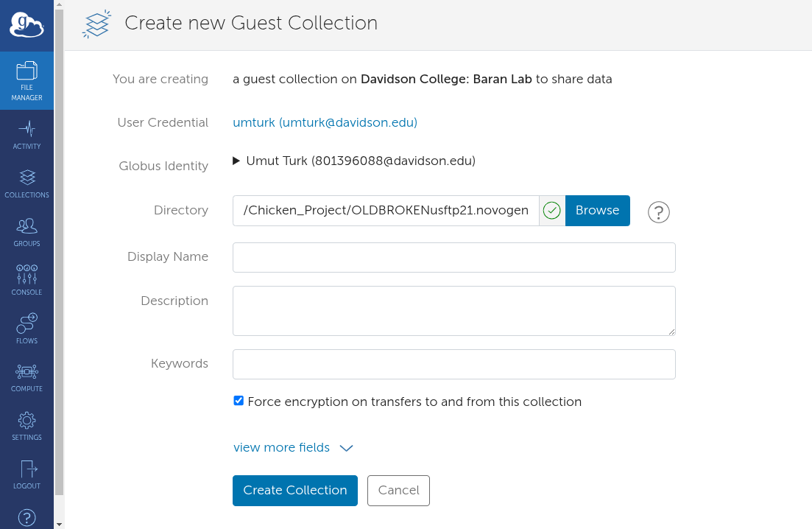Screen dimensions: 812x529
Task: Focus the Directory path field
Action: click(386, 211)
